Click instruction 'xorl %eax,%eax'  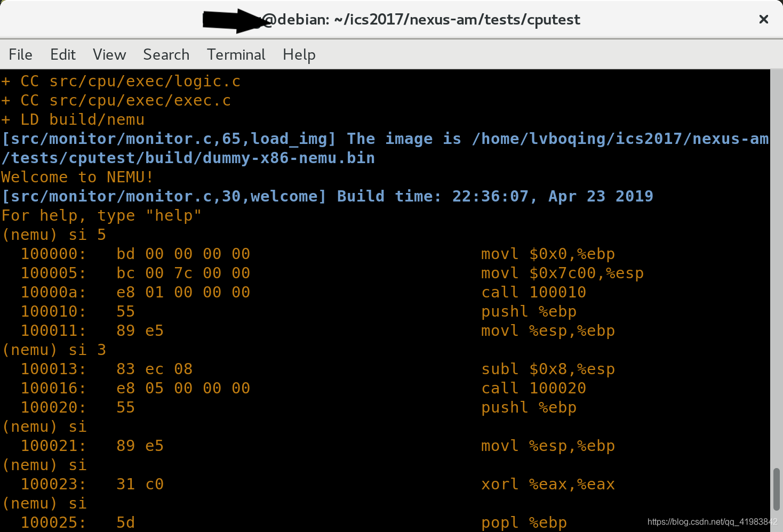click(548, 484)
